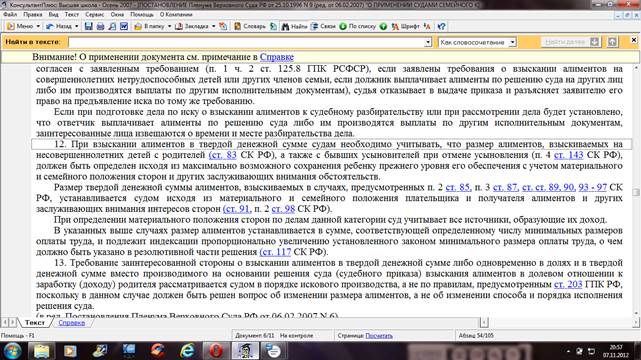This screenshot has height=360, width=641.
Task: Click rightmost icon in search panel
Action: (x=612, y=42)
